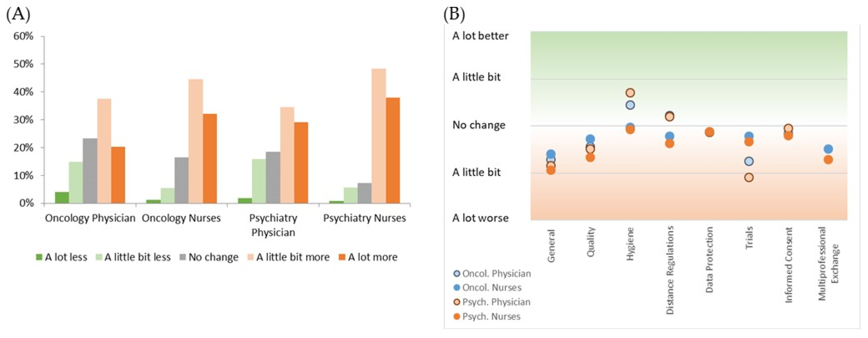The width and height of the screenshot is (868, 338).
Task: Click the 'Psychiatry Physician' category label
Action: click(x=273, y=225)
